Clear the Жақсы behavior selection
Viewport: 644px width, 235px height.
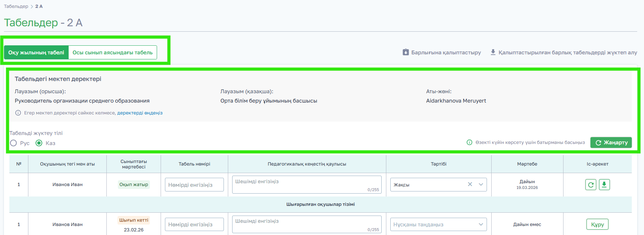[x=470, y=184]
